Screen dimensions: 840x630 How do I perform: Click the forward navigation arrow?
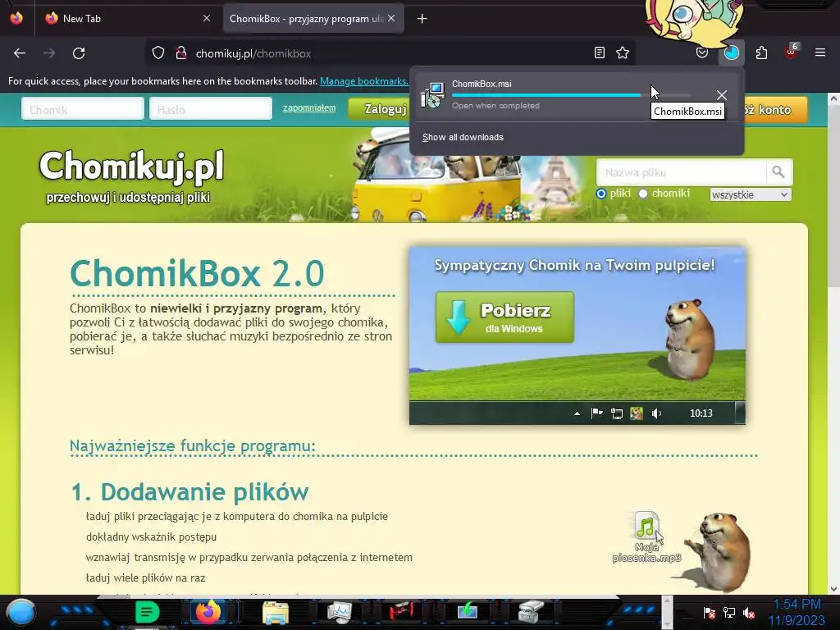click(49, 53)
